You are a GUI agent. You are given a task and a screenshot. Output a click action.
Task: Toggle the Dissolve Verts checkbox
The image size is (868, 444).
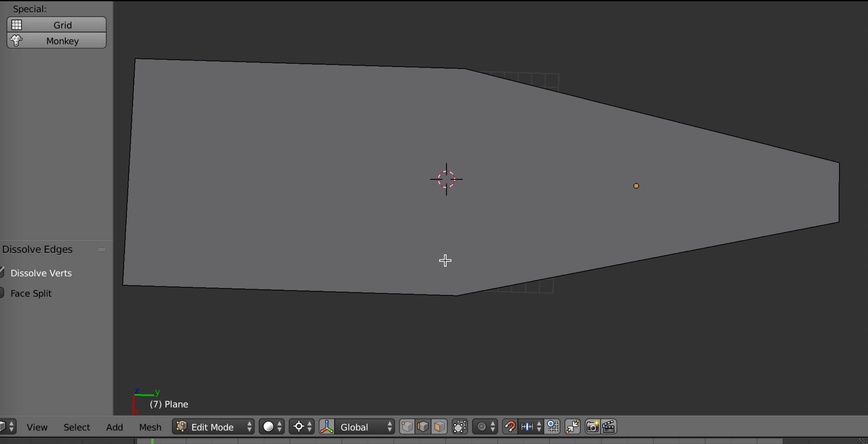pos(2,273)
